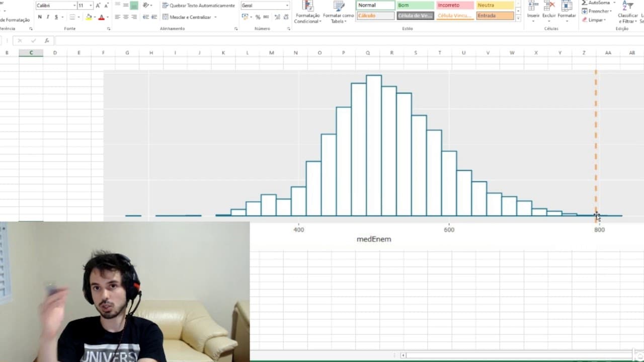Click the horizontal scrollbar left arrow

pos(403,355)
